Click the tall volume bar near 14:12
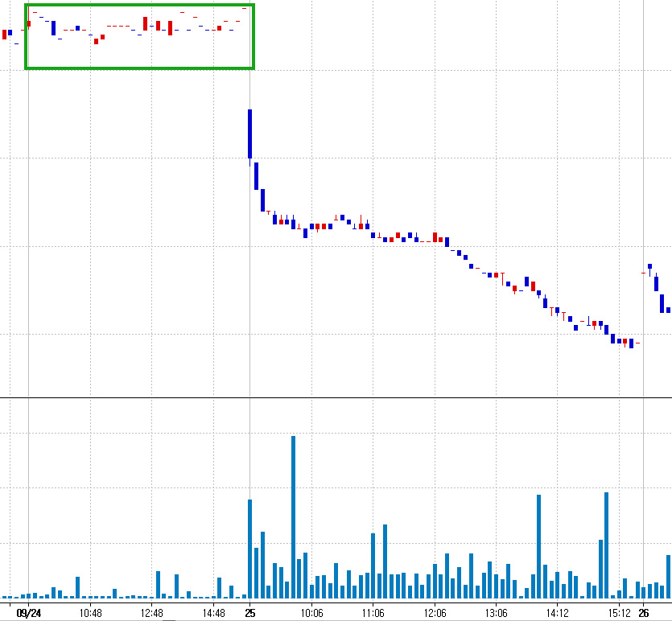Screen dimensions: 672x621 (538, 546)
